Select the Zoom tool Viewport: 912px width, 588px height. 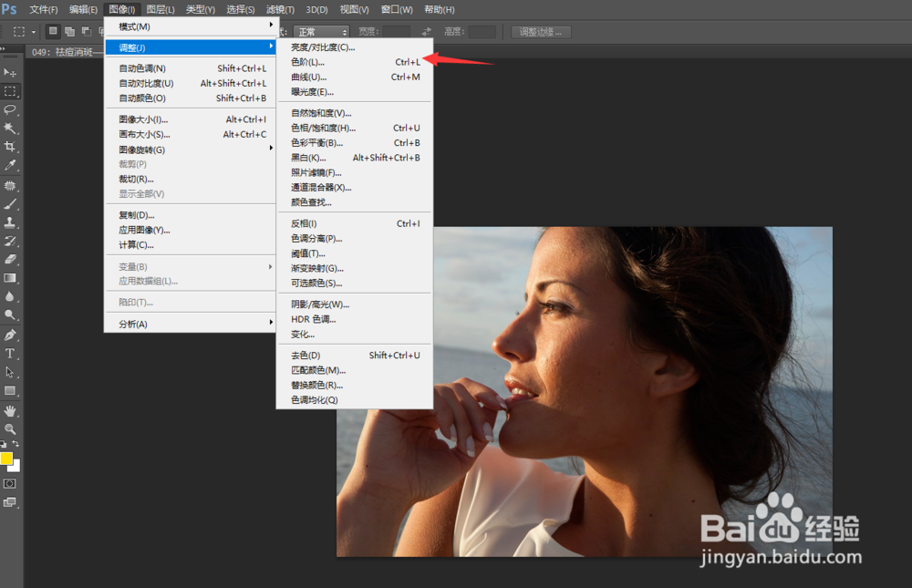tap(10, 429)
